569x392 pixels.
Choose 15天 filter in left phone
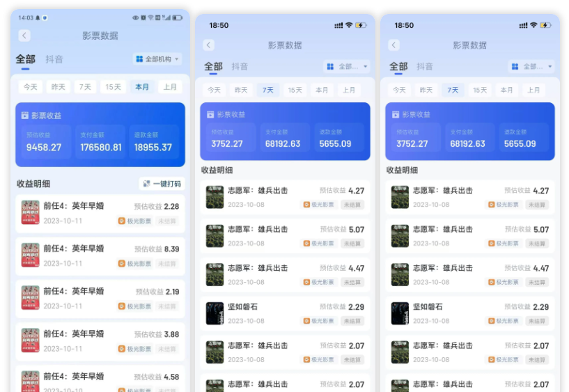click(114, 87)
